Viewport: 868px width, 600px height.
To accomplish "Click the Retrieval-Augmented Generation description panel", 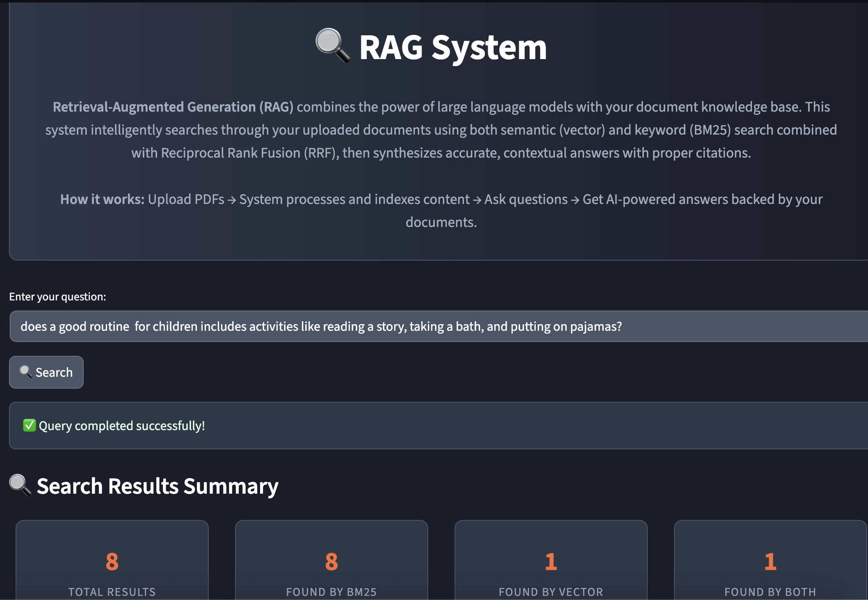I will 434,131.
